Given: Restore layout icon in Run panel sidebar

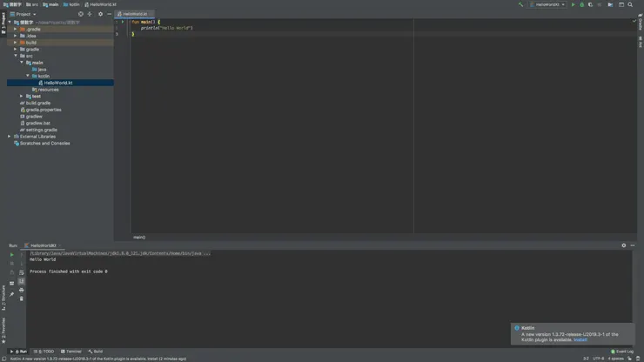Looking at the screenshot, I should tap(11, 283).
